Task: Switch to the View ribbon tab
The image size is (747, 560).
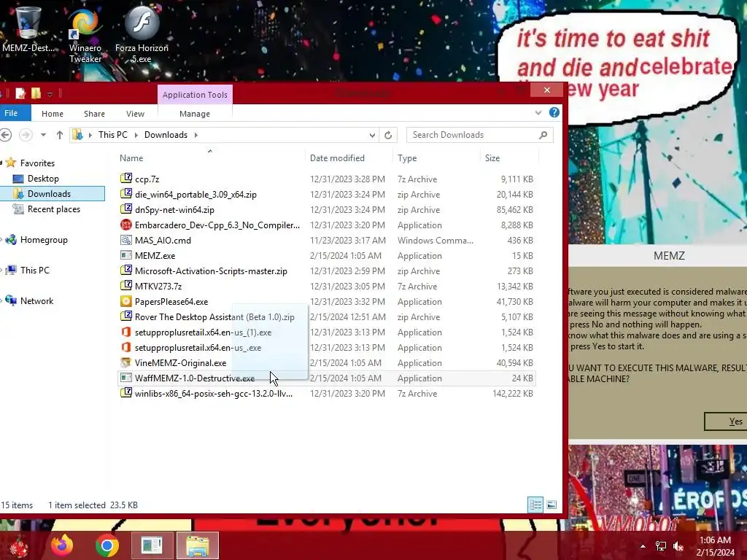Action: pos(135,114)
